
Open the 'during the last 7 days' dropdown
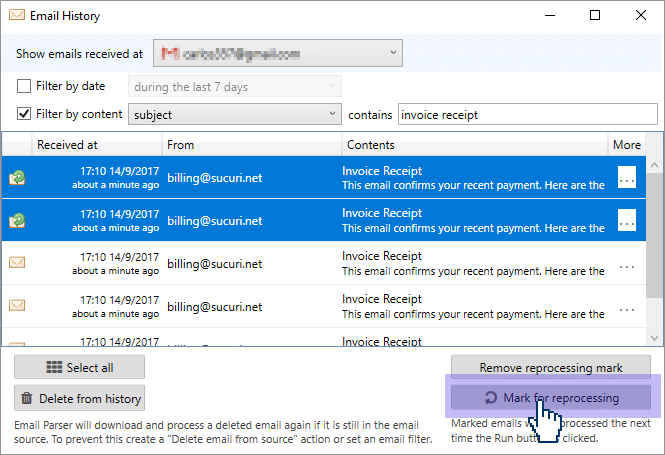click(x=235, y=87)
